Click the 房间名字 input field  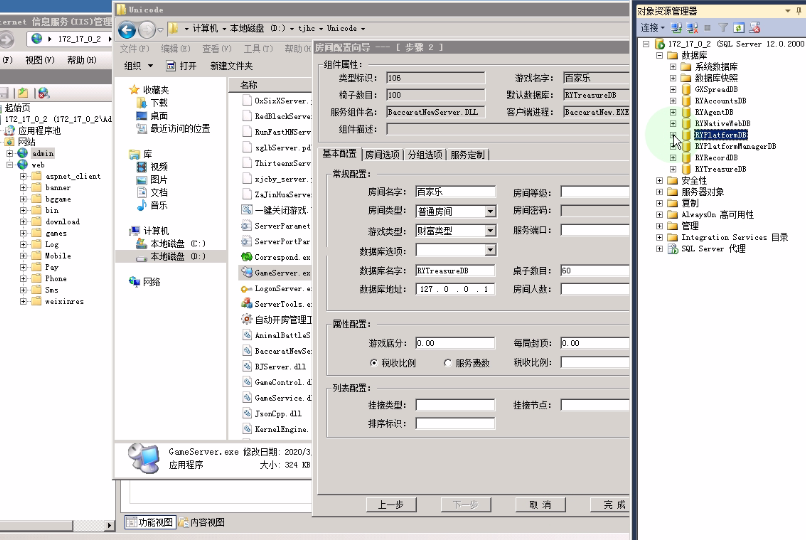point(455,192)
